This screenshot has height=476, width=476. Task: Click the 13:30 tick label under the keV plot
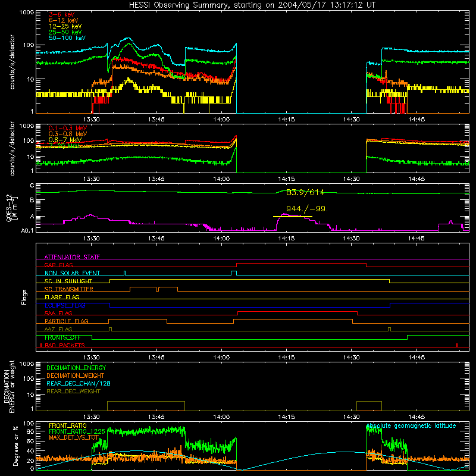tap(92, 120)
